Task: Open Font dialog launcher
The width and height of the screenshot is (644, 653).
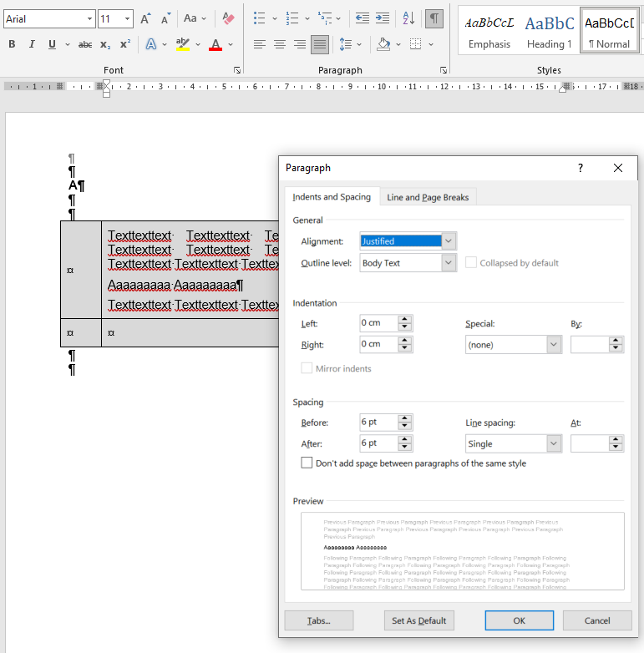Action: (237, 70)
